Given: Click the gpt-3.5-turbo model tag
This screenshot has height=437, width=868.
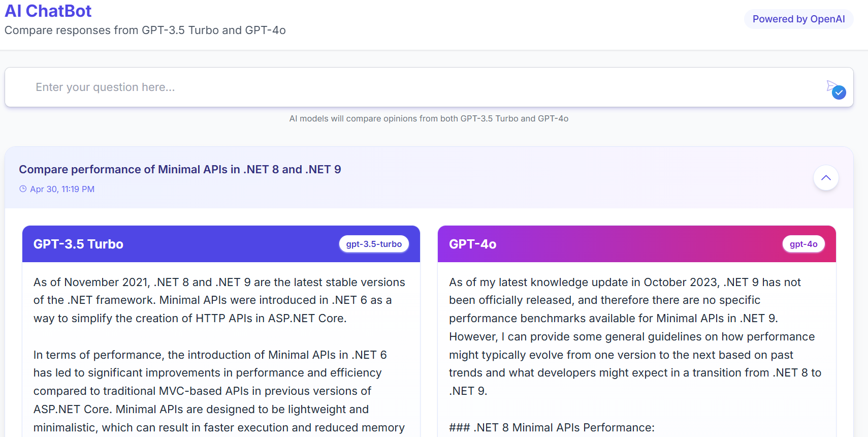Looking at the screenshot, I should coord(374,244).
